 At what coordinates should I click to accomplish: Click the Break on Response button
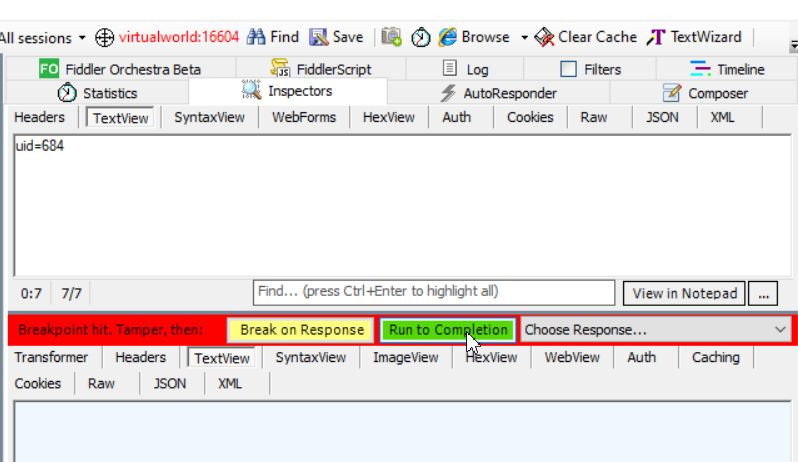click(301, 330)
